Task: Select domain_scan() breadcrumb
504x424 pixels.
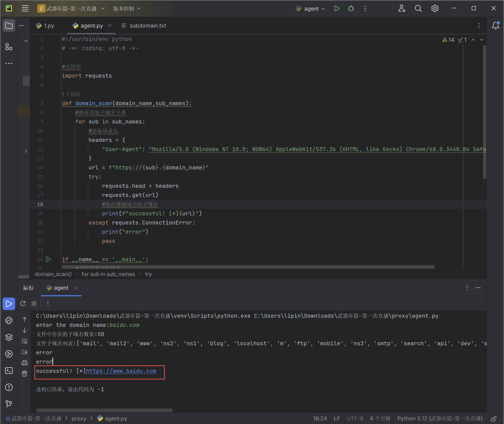Action: pos(53,274)
